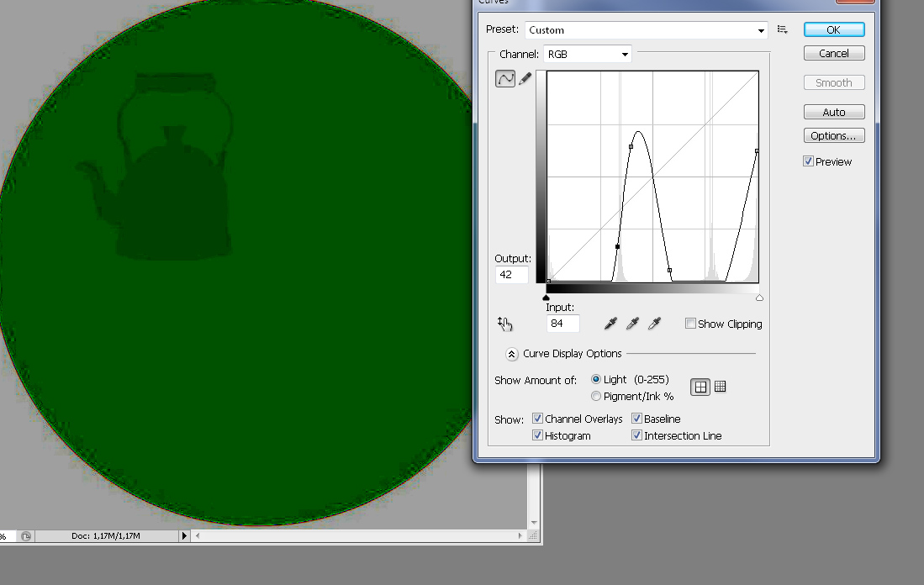Toggle the Histogram checkbox

pyautogui.click(x=537, y=435)
